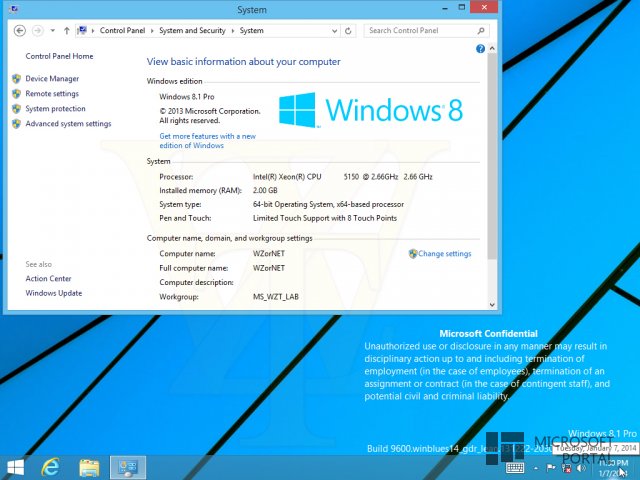640x480 pixels.
Task: Expand the address bar history dropdown
Action: [334, 31]
